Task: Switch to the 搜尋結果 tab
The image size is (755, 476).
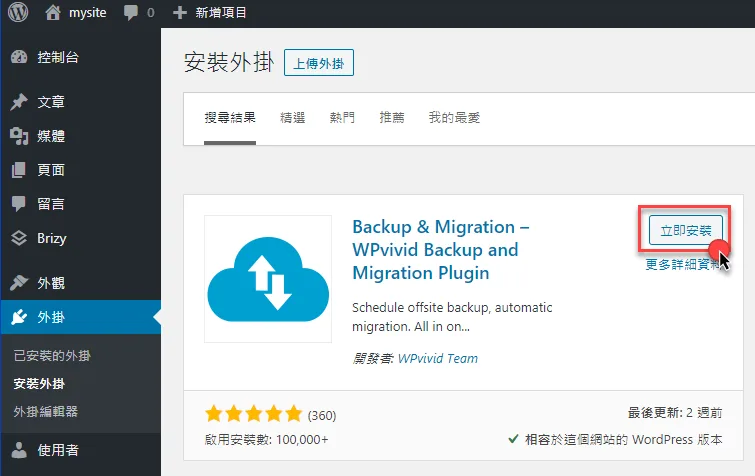Action: [230, 118]
